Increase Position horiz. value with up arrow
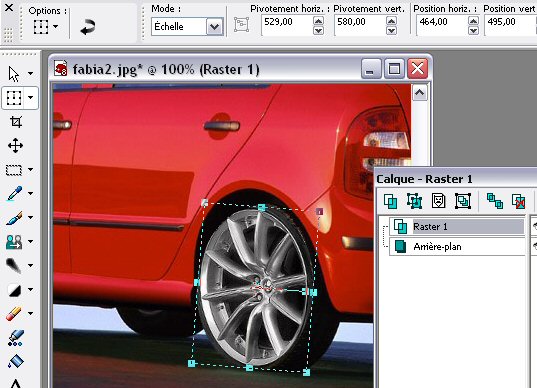537x388 pixels. 473,21
